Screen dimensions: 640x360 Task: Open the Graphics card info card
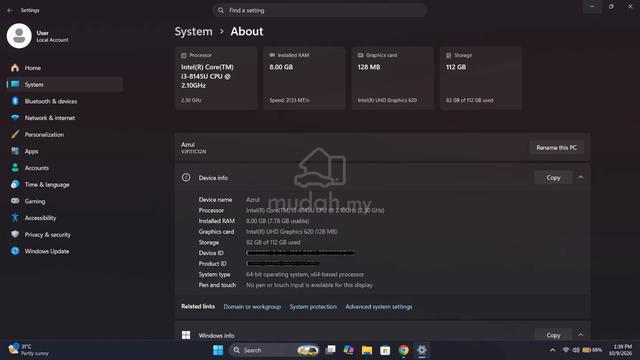(x=392, y=78)
